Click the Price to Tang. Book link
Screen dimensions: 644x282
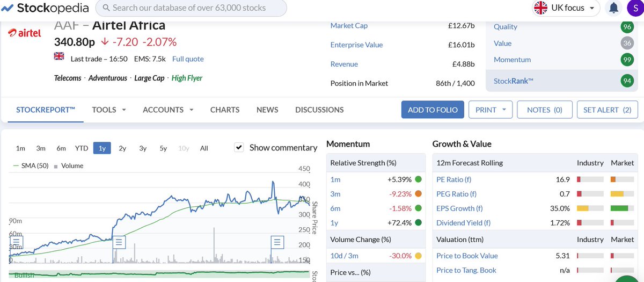pos(466,271)
